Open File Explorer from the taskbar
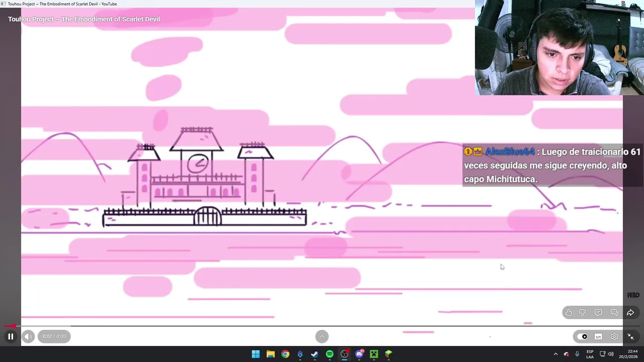 click(270, 354)
